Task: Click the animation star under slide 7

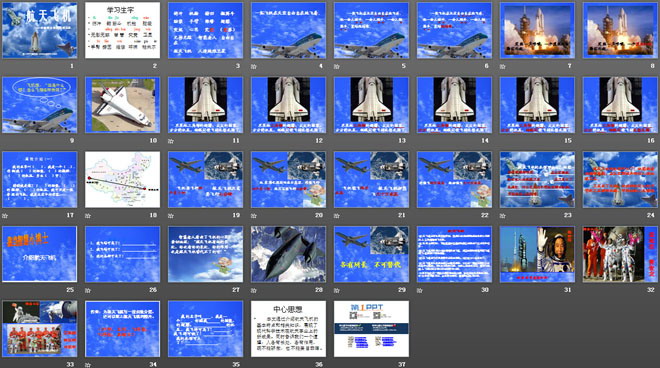Action: point(503,67)
